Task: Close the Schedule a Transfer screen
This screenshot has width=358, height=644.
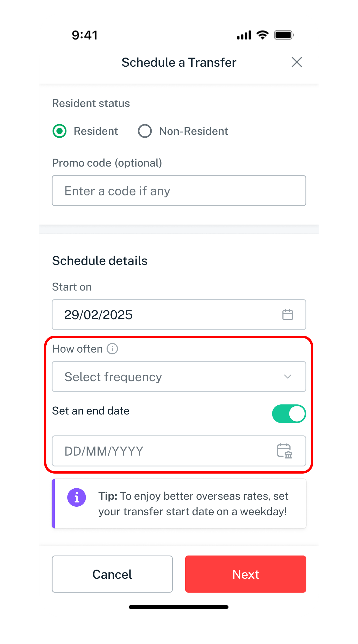Action: click(297, 62)
